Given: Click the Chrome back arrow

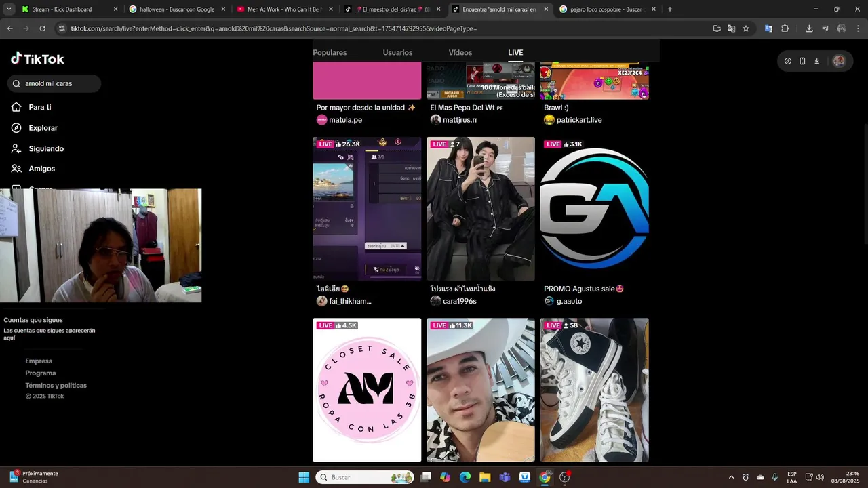Looking at the screenshot, I should [x=9, y=28].
